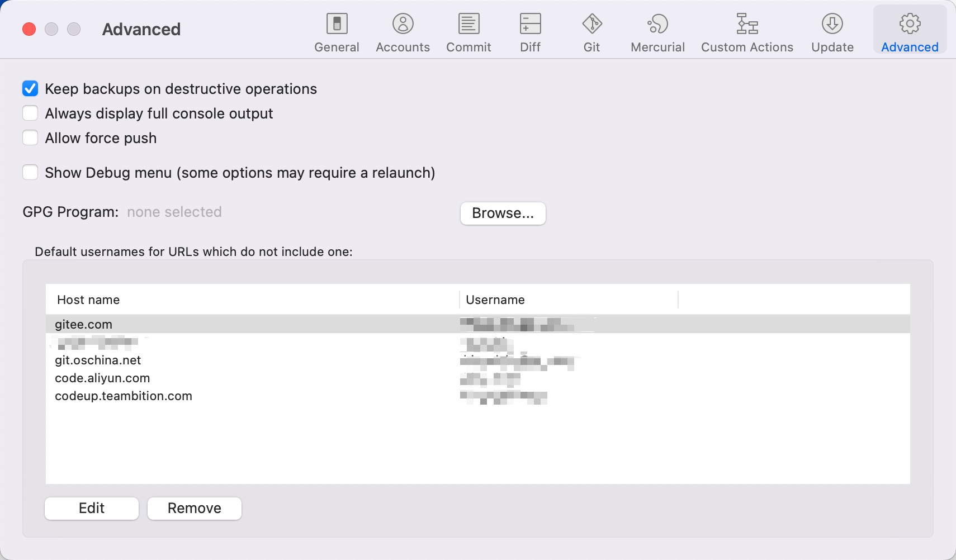Click the Edit button below the table
956x560 pixels.
click(x=92, y=508)
